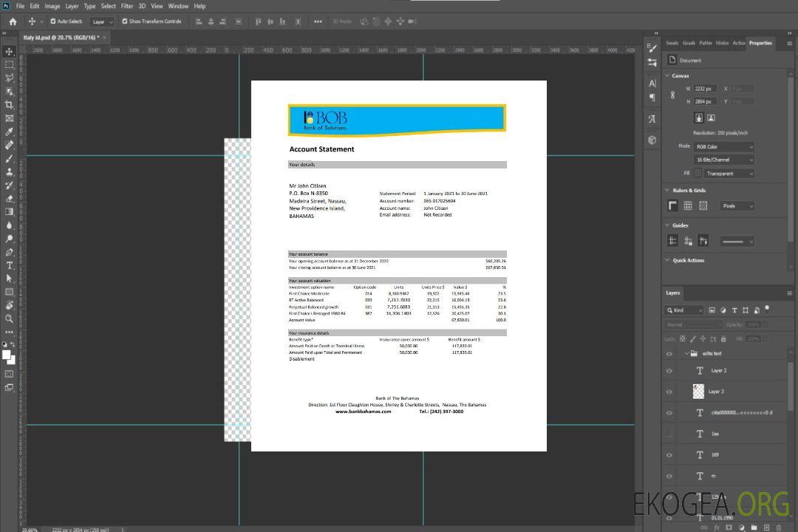Select the Gradient tool

click(9, 212)
